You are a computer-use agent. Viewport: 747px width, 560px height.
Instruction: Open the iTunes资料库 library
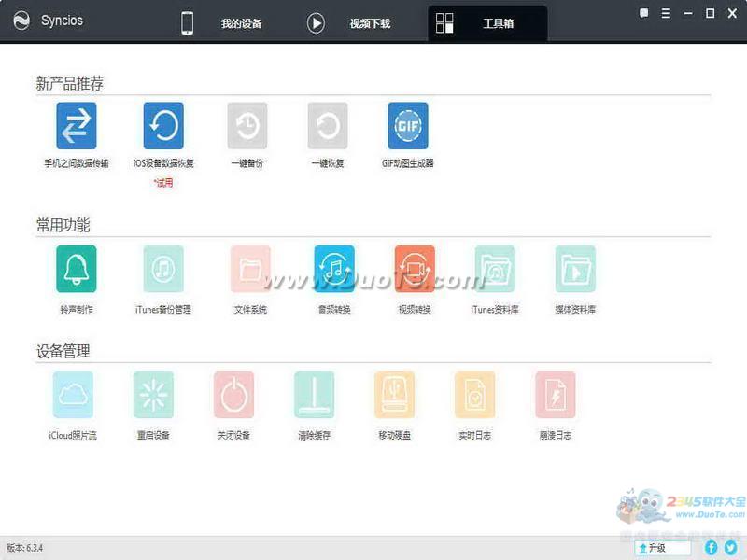[x=495, y=269]
